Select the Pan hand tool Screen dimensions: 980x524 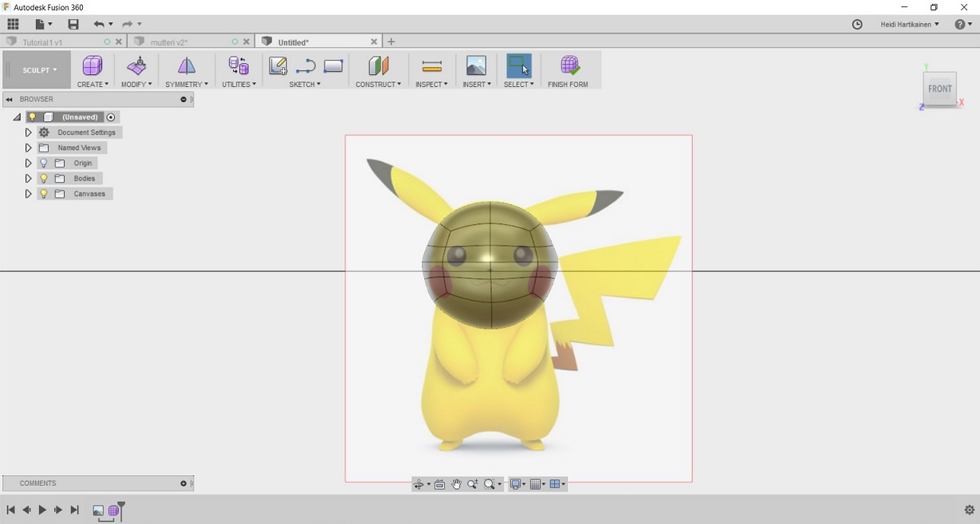point(456,484)
